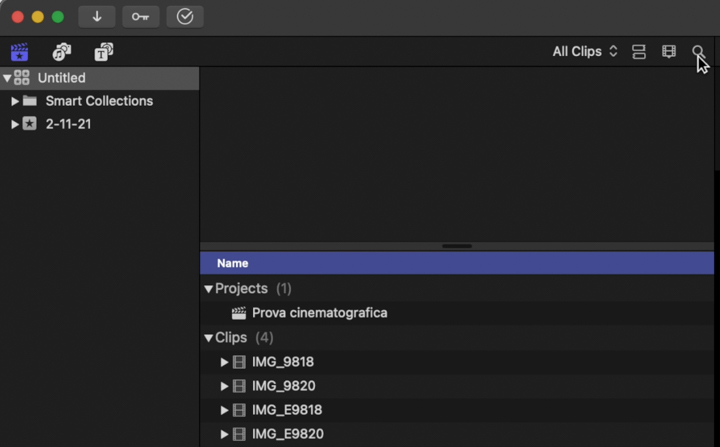Click the Name column header
Viewport: 720px width, 447px height.
coord(457,263)
